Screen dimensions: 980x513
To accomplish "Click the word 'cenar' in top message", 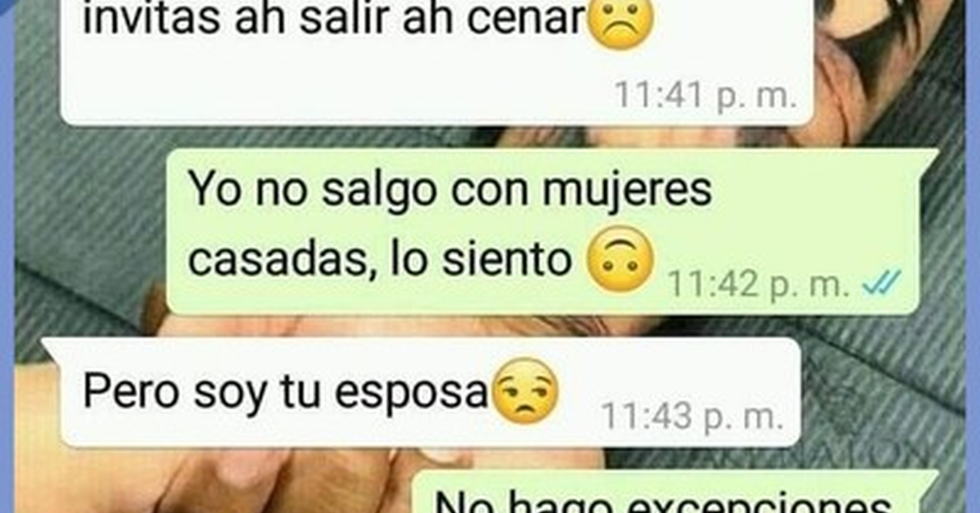I will (x=526, y=19).
